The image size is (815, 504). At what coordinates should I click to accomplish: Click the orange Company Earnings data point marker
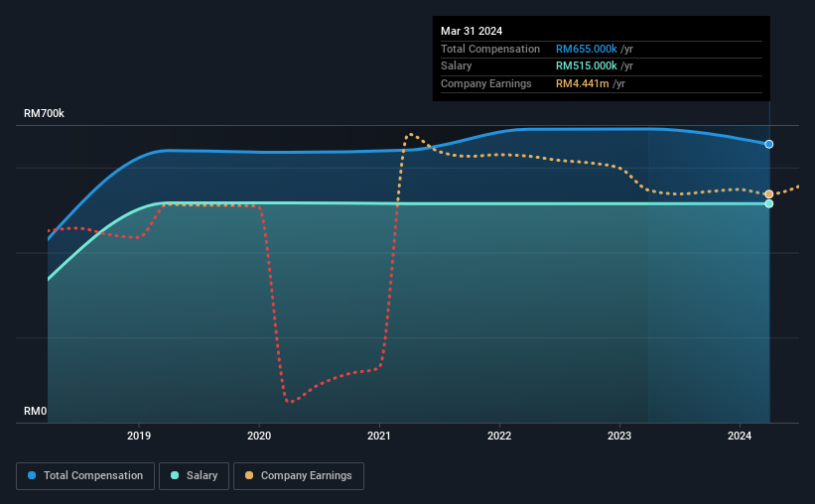point(768,194)
